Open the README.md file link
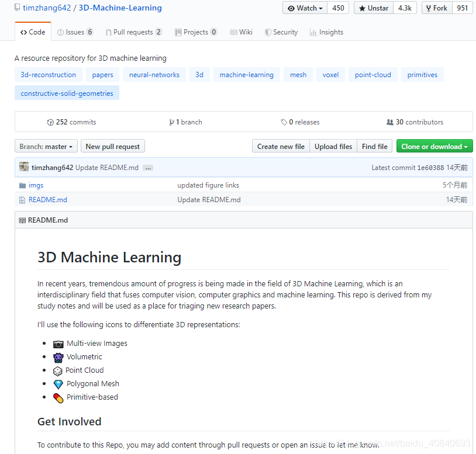476x454 pixels. click(x=48, y=200)
